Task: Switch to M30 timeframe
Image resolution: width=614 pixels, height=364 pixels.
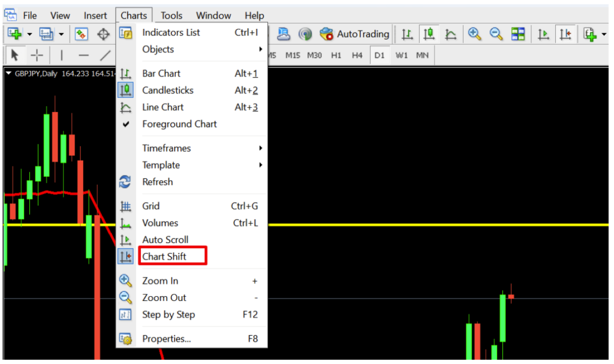Action: 314,55
